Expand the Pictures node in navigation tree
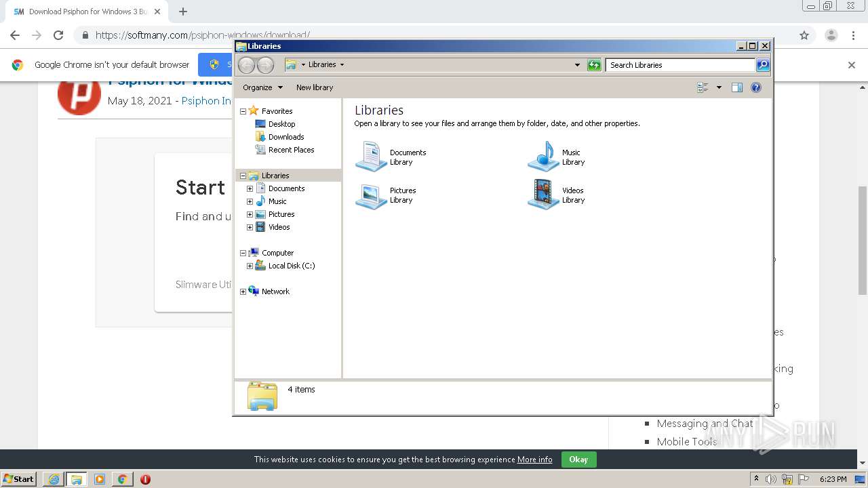 (x=250, y=214)
